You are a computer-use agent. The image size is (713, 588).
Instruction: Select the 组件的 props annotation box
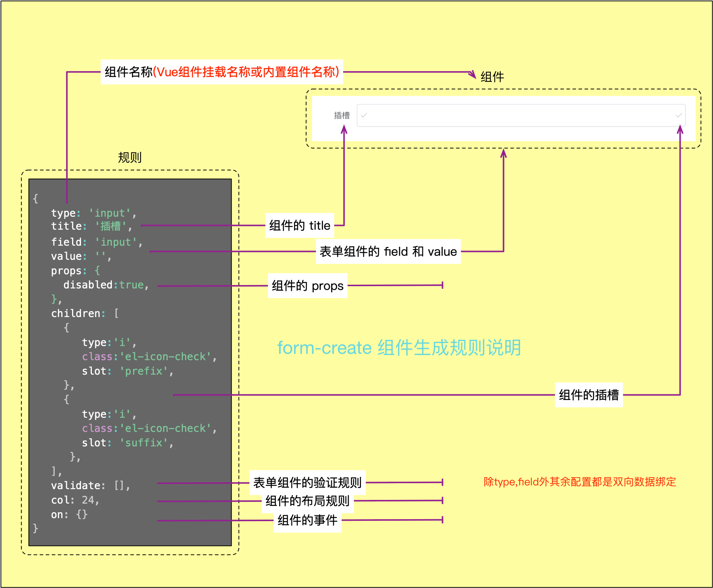(x=307, y=286)
